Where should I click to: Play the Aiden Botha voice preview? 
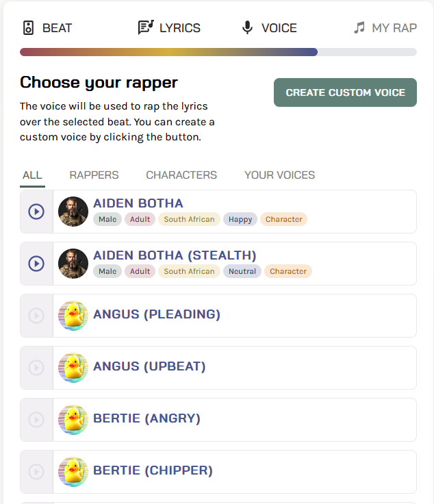36,212
